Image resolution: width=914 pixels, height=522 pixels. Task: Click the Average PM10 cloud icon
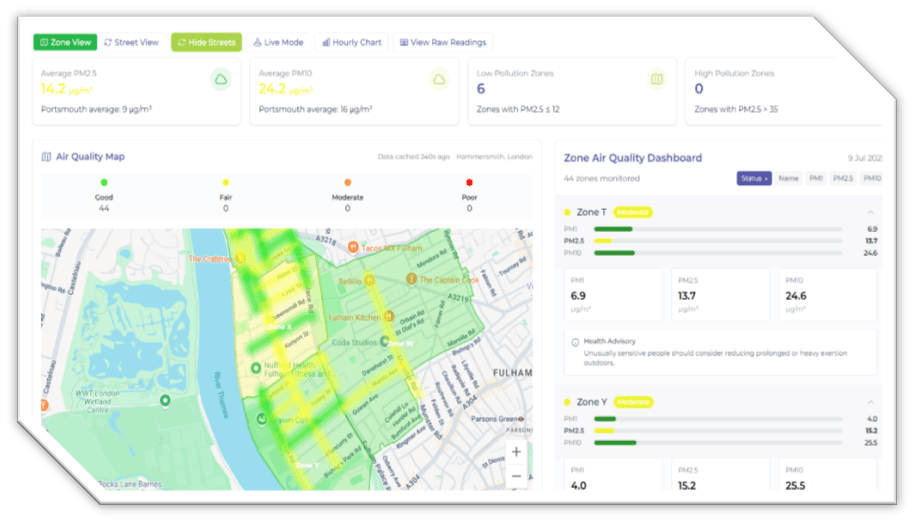(x=439, y=79)
